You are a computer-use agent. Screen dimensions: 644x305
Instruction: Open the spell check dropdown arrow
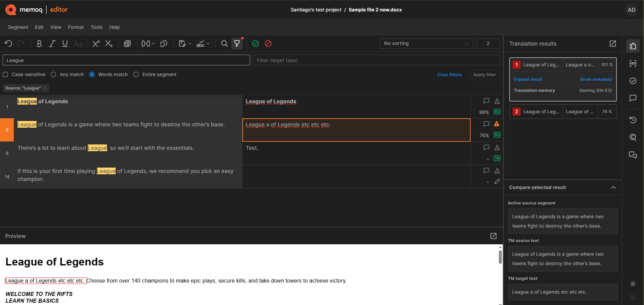pyautogui.click(x=208, y=44)
